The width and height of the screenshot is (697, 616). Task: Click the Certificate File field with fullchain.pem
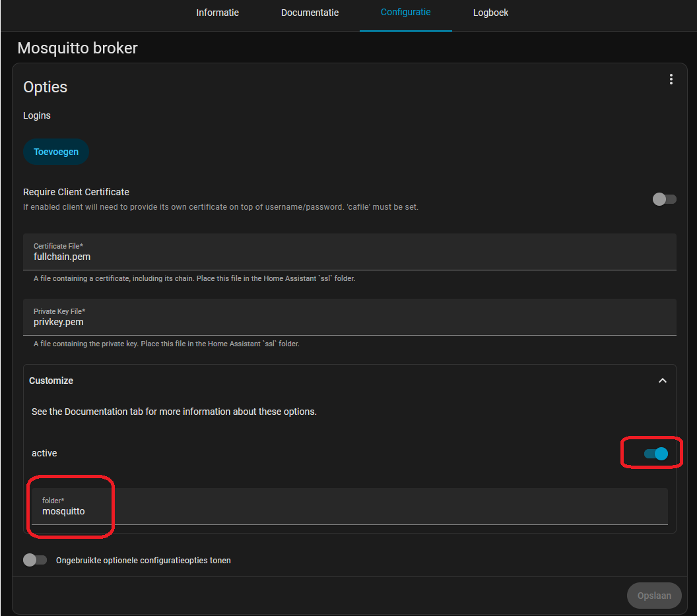(349, 252)
